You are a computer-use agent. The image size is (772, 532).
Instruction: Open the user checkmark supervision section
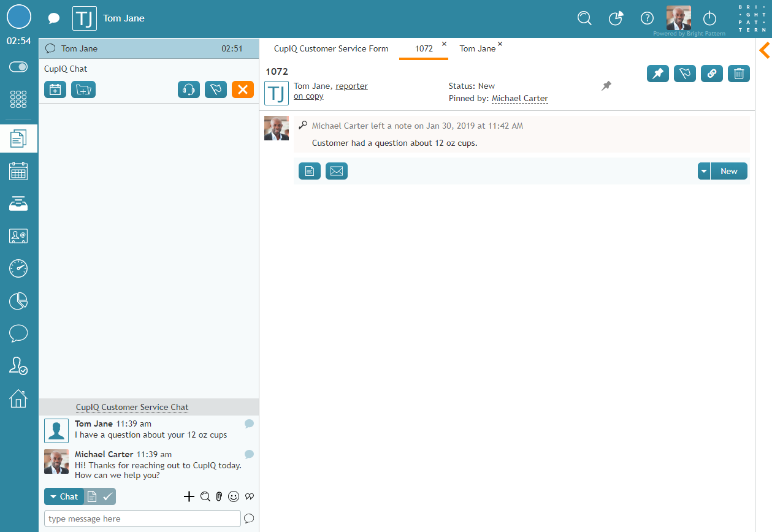click(18, 366)
